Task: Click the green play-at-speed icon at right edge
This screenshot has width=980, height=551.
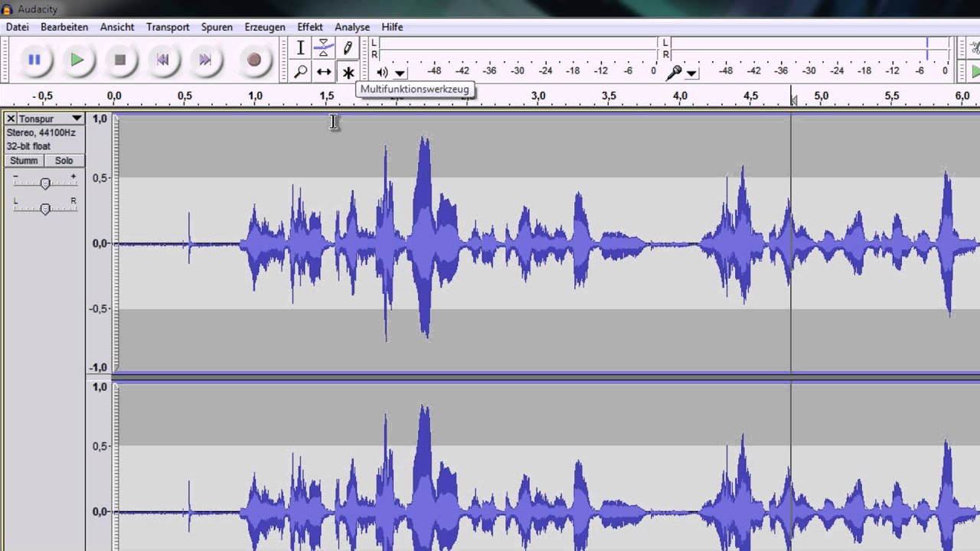Action: point(975,72)
